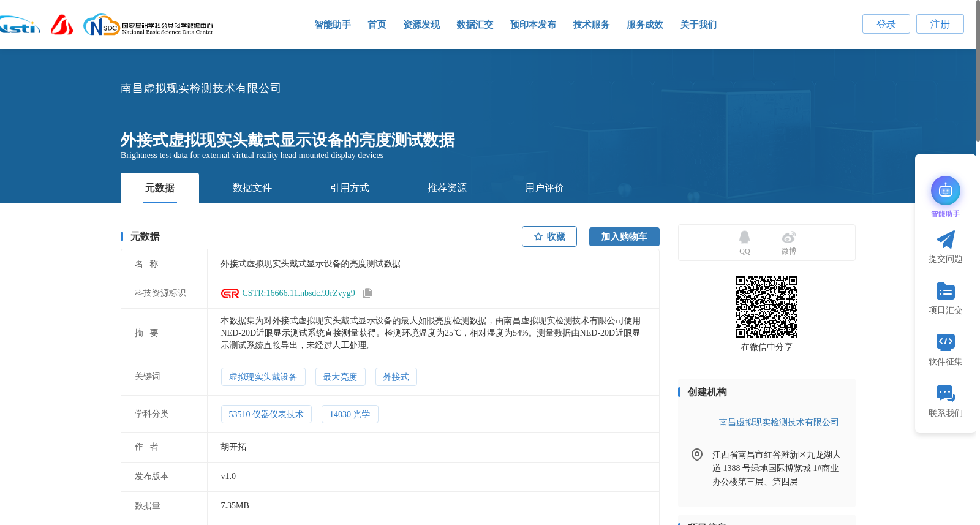
Task: Click the 加入购物车 button
Action: (x=624, y=236)
